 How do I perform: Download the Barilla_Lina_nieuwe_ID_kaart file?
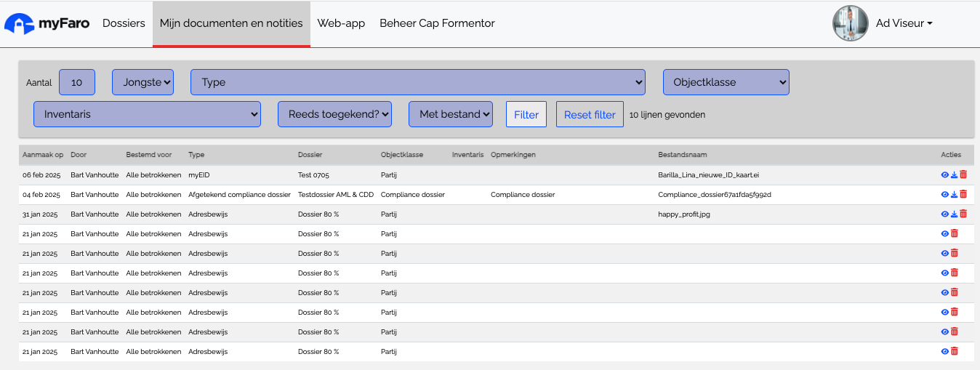click(954, 174)
